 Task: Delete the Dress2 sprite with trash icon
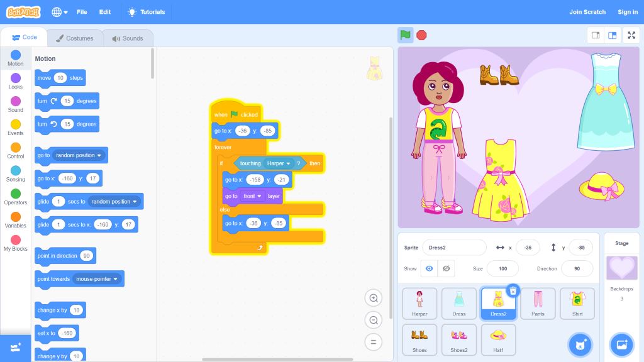pos(513,290)
